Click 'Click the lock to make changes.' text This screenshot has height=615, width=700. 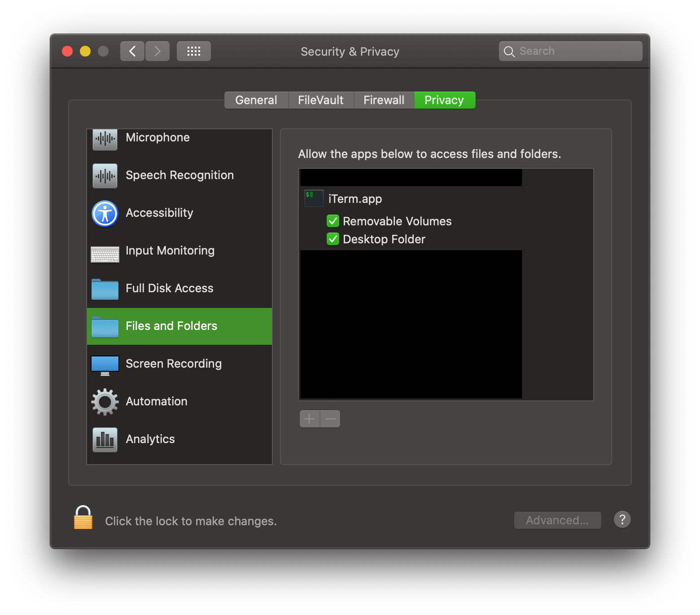pos(191,521)
